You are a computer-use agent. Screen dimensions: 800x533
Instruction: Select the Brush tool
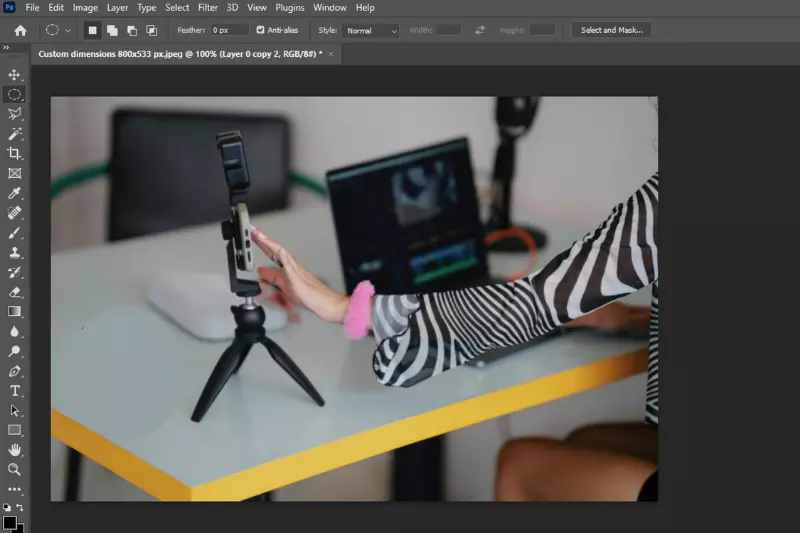coord(14,233)
